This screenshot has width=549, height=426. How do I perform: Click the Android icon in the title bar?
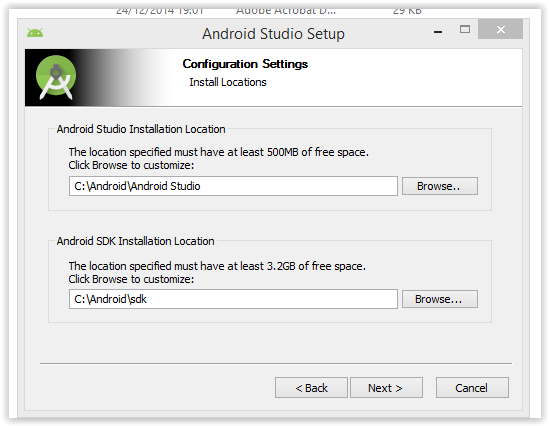coord(35,33)
